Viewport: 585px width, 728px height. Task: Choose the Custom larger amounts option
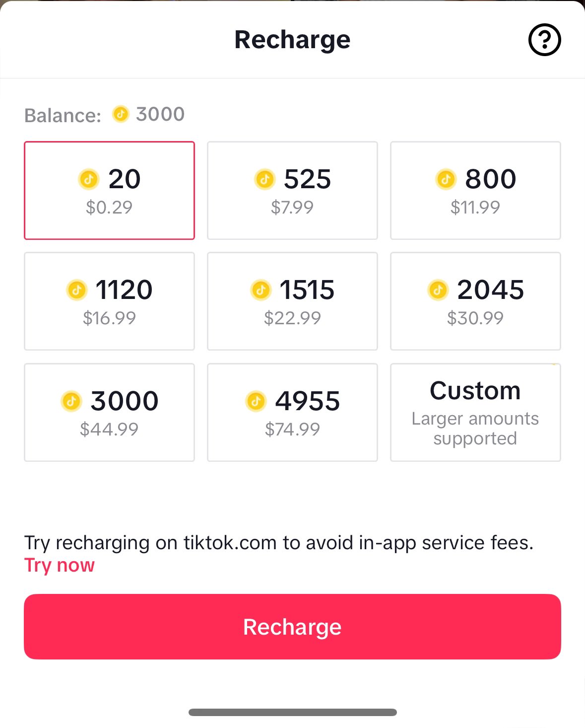[x=475, y=412]
